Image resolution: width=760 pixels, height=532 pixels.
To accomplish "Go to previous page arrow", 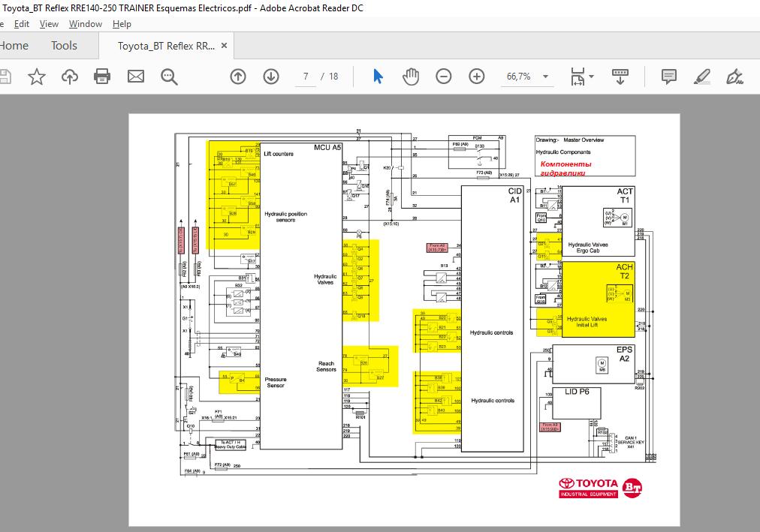I will [x=238, y=77].
